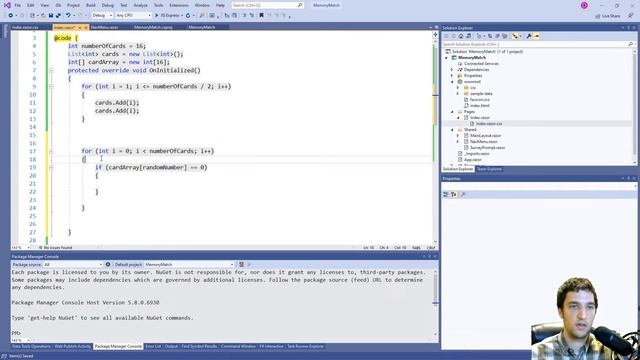Image resolution: width=640 pixels, height=360 pixels.
Task: Click the Live Share button
Action: pyautogui.click(x=608, y=16)
